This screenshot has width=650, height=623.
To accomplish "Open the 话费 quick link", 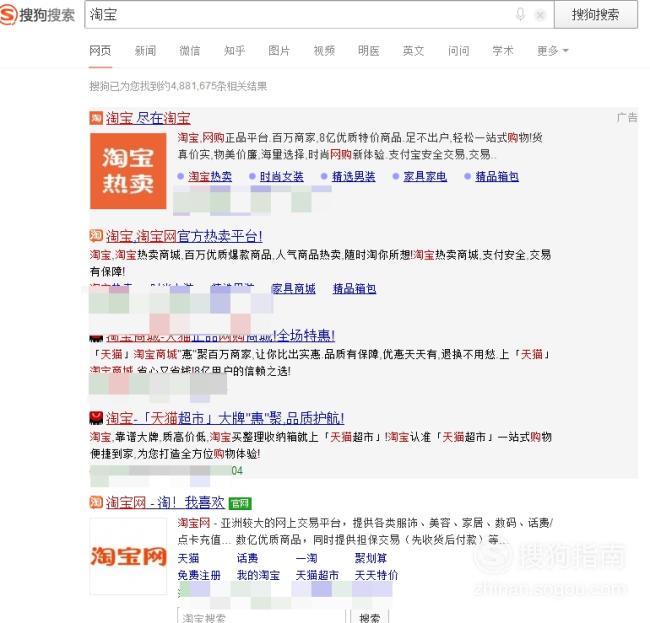I will [x=247, y=558].
